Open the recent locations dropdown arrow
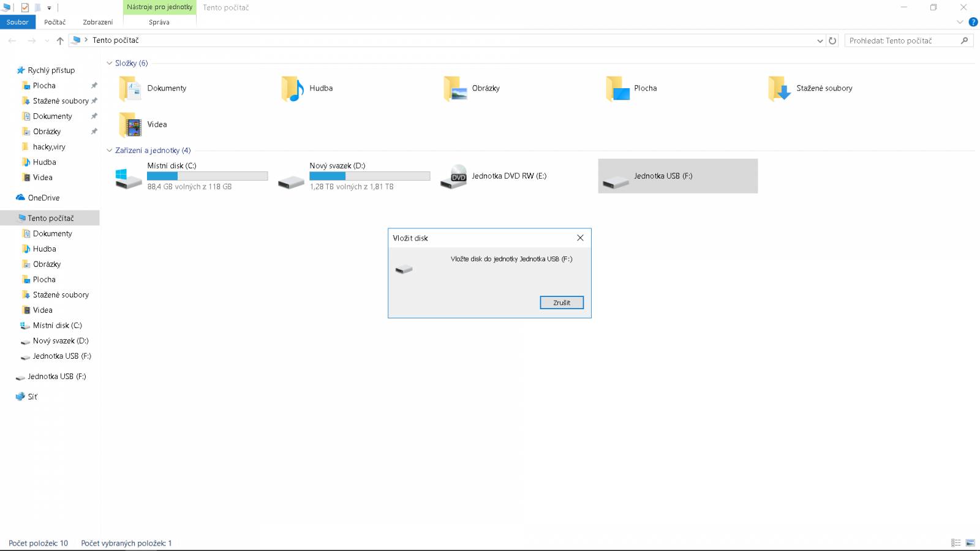Screen dimensions: 980x551 (47, 40)
